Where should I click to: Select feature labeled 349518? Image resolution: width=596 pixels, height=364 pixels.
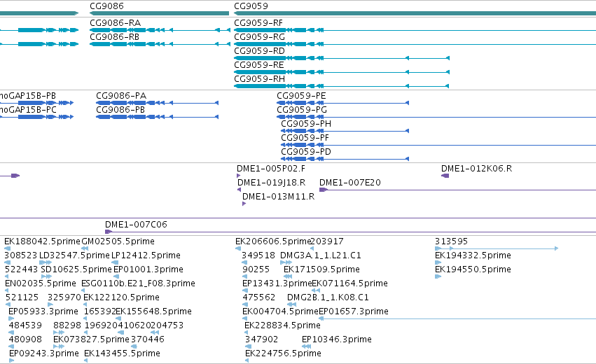coord(258,255)
